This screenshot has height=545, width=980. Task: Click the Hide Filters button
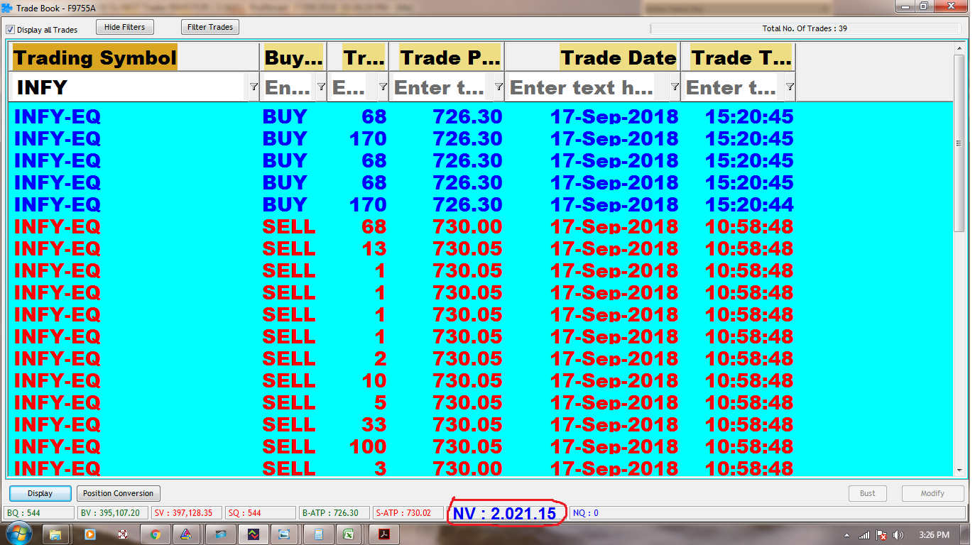[x=125, y=27]
